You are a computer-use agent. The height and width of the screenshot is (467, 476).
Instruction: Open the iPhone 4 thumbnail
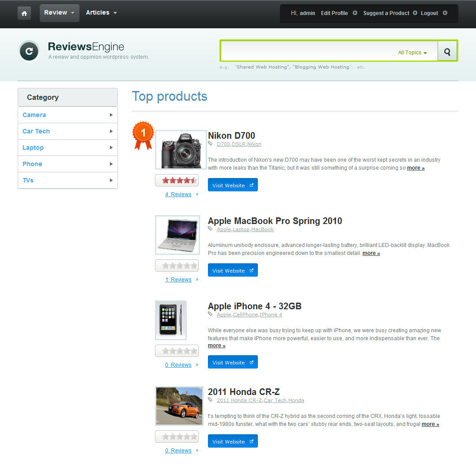click(171, 320)
